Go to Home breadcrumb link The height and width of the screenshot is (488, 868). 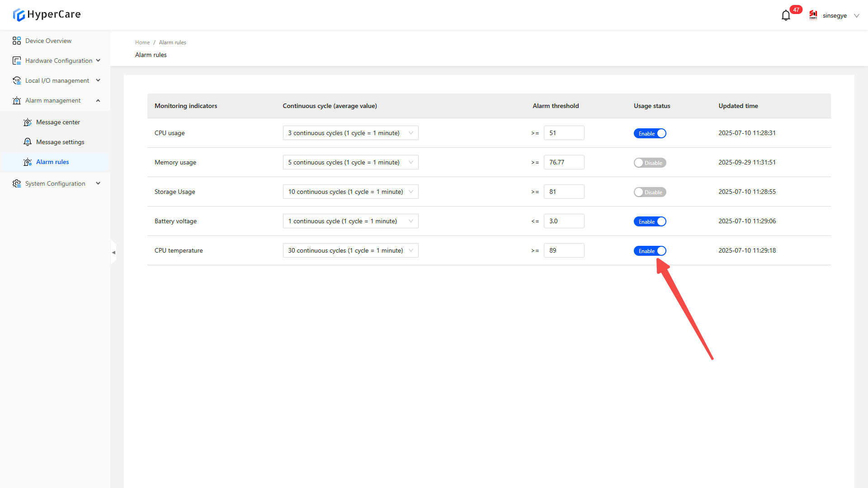coord(142,42)
